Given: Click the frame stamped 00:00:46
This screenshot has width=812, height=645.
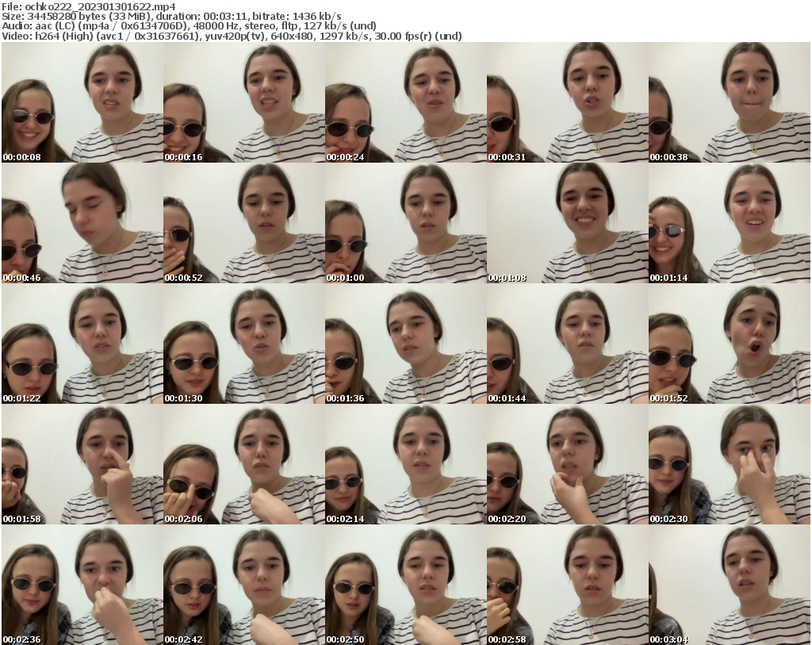Looking at the screenshot, I should tap(82, 224).
